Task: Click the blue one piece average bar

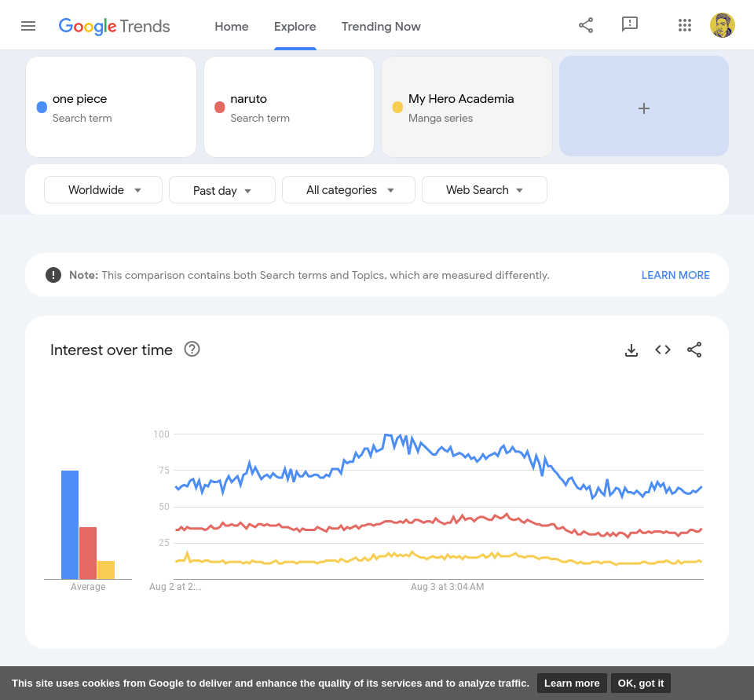Action: 70,525
